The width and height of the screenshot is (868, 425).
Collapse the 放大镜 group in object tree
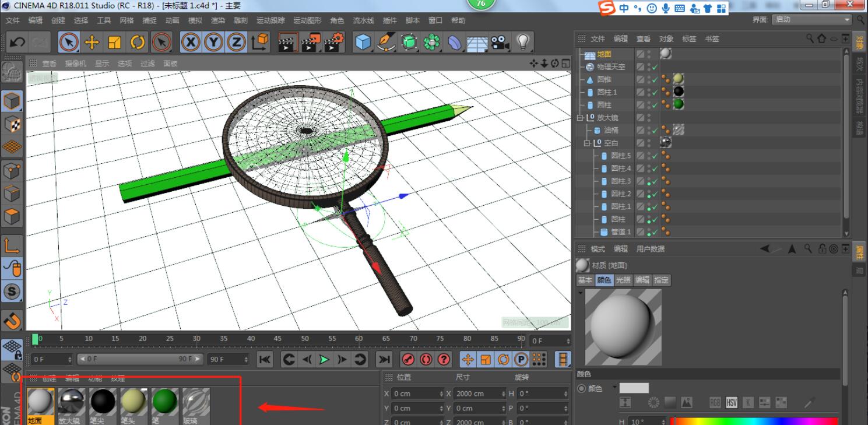tap(580, 118)
